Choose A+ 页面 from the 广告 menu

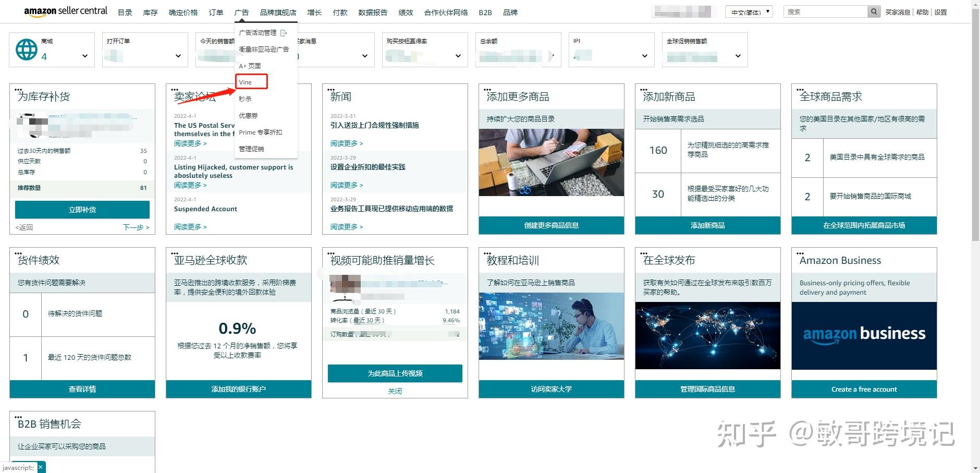tap(250, 66)
